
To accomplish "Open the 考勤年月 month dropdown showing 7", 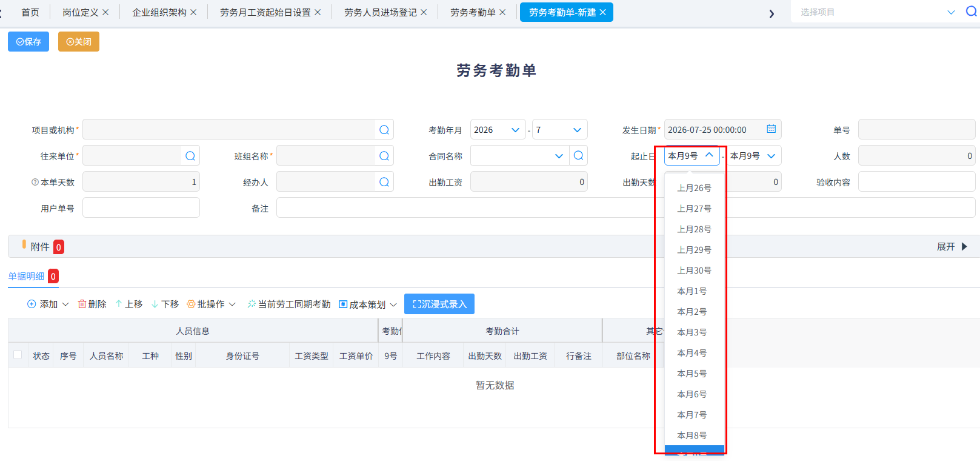I will pyautogui.click(x=560, y=130).
